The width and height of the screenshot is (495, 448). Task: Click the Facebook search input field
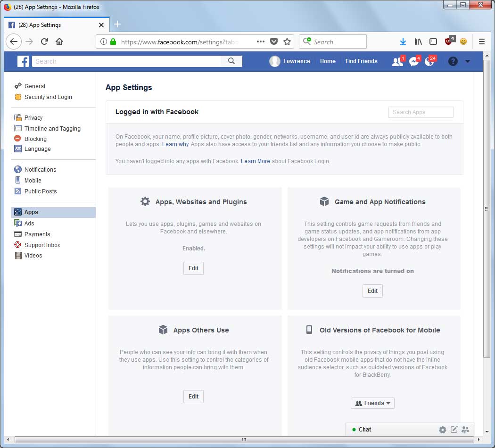pyautogui.click(x=126, y=61)
